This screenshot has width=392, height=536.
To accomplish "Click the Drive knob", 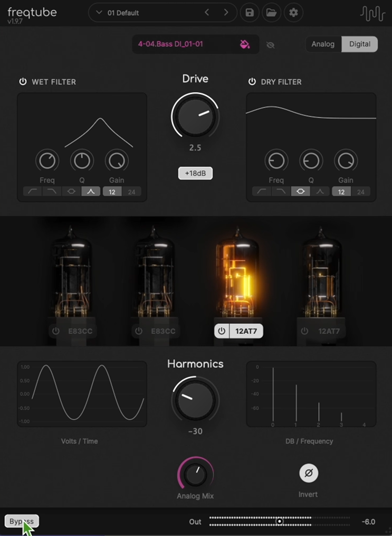I will tap(195, 117).
